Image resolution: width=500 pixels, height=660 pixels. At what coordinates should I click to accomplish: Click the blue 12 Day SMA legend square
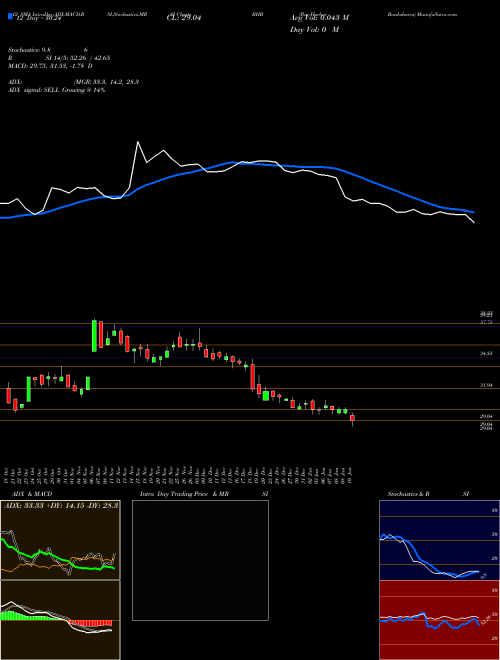(11, 16)
